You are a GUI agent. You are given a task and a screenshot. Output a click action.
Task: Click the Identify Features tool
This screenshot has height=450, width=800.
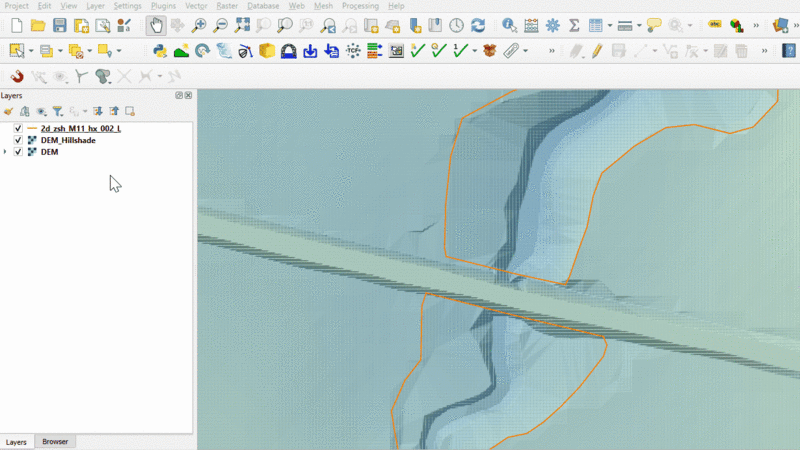(509, 25)
